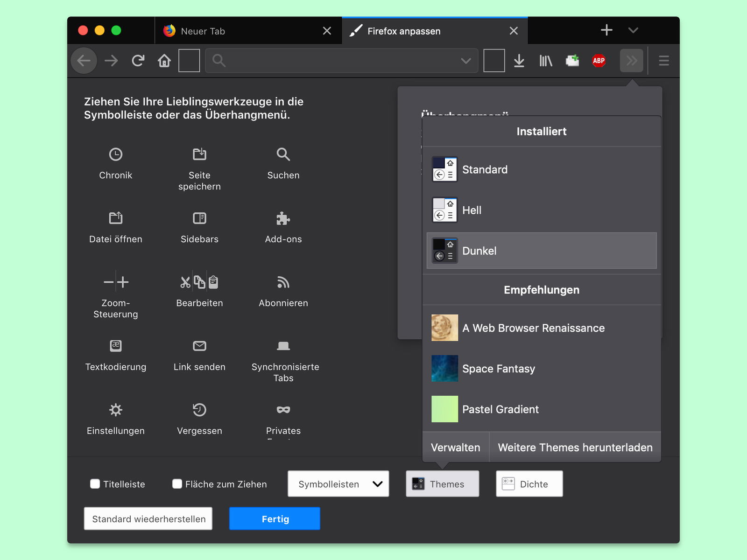Select the Bearbeiten cut copy paste icon
The height and width of the screenshot is (560, 747).
tap(199, 282)
